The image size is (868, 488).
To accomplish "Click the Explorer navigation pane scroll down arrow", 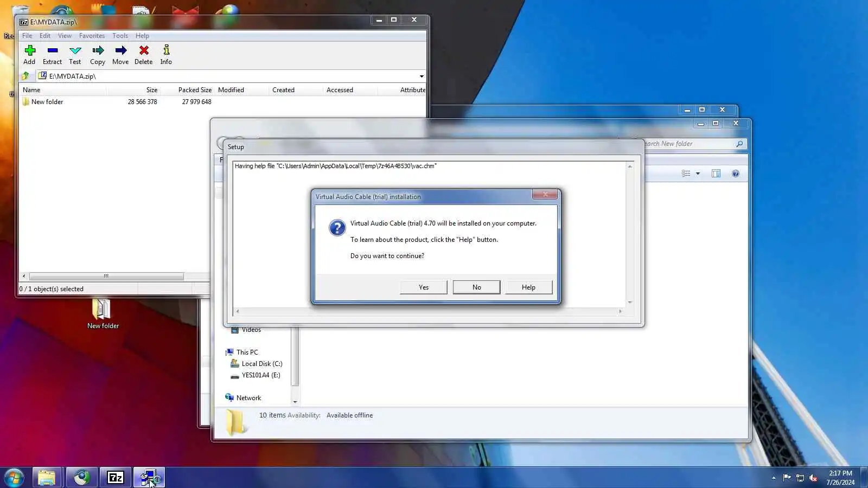I will (295, 402).
